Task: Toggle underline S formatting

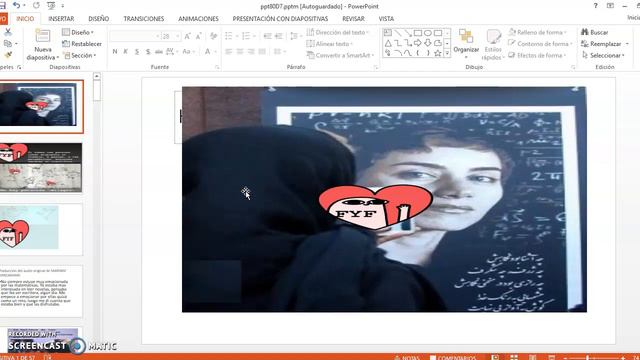Action: coord(137,51)
